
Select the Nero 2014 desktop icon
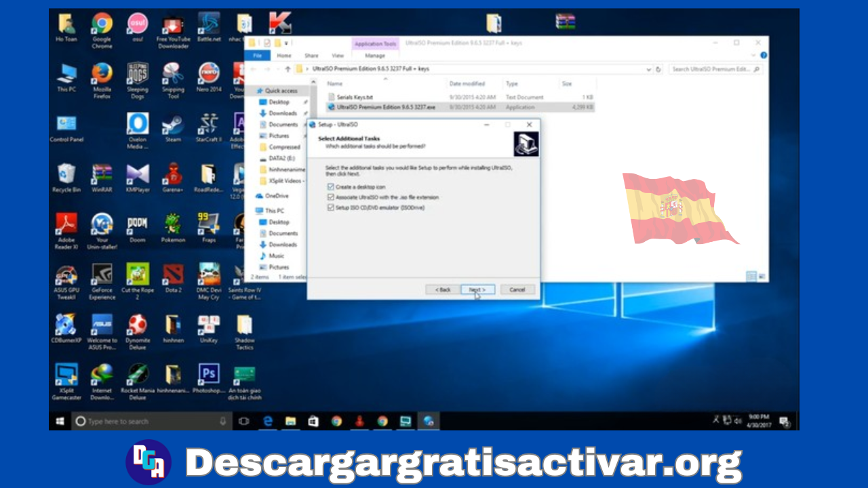point(209,78)
